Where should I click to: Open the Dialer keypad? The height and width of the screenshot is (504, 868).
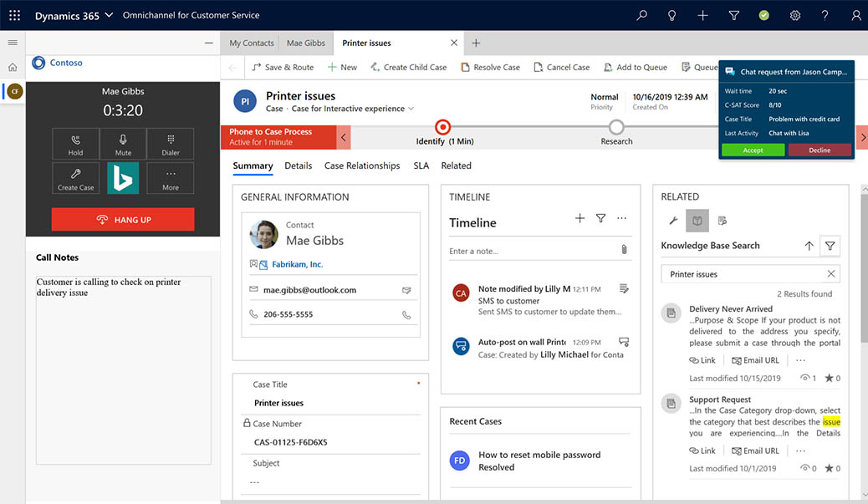click(x=171, y=144)
